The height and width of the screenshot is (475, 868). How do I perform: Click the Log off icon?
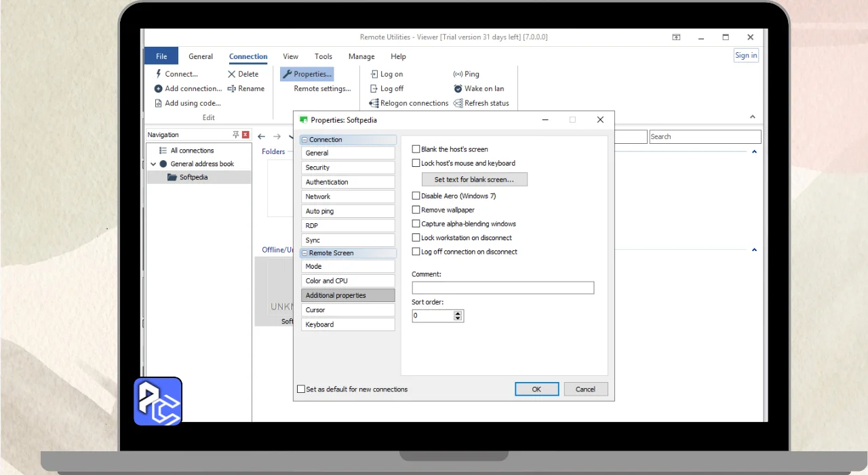pos(374,89)
